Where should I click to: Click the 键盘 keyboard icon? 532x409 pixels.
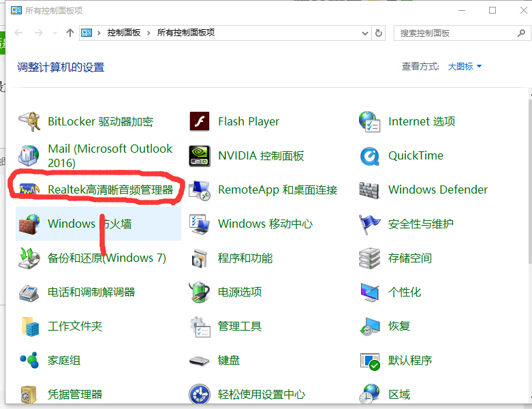tap(200, 361)
